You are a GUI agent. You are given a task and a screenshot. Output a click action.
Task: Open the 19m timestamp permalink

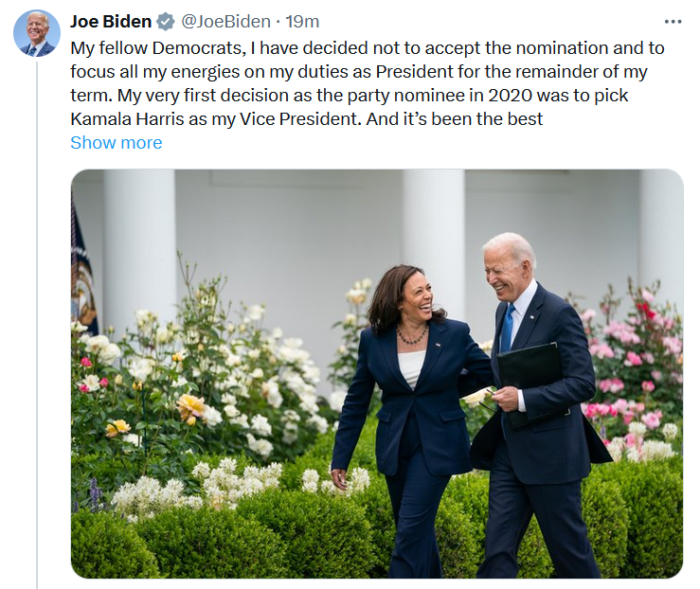pyautogui.click(x=303, y=22)
